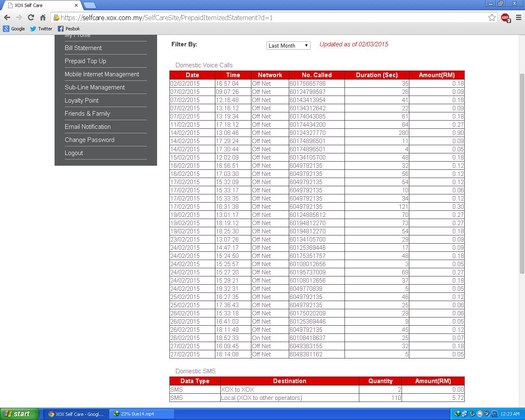Click the Updated as of 02/03/2015 text
The height and width of the screenshot is (420, 525).
click(x=354, y=44)
